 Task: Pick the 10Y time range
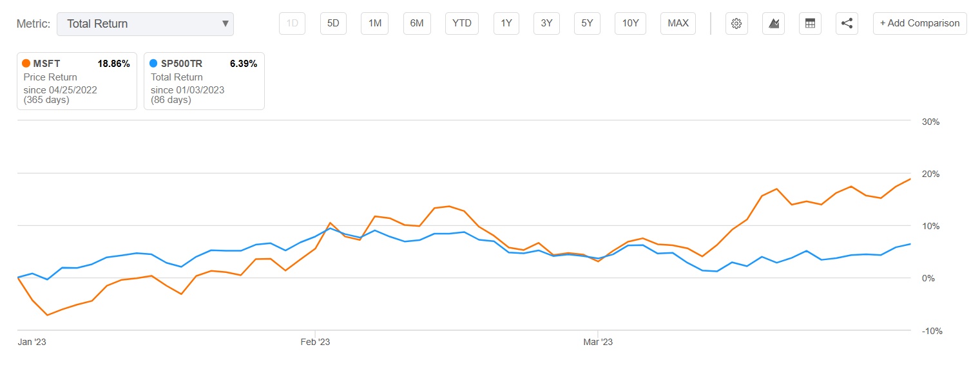tap(630, 24)
